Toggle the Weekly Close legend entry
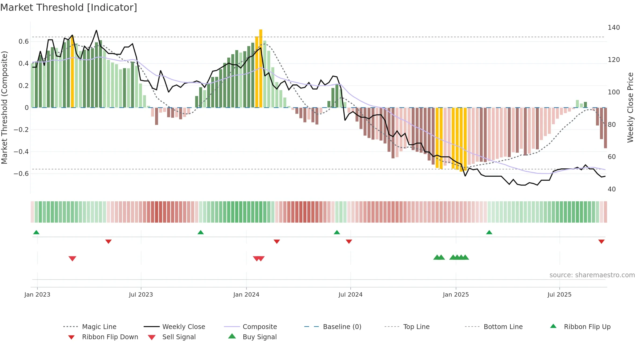The image size is (644, 362). [174, 327]
